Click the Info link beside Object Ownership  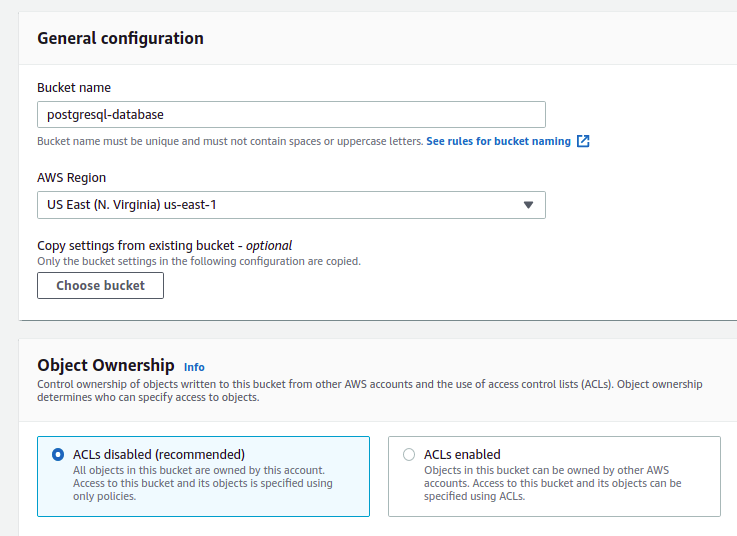[194, 367]
